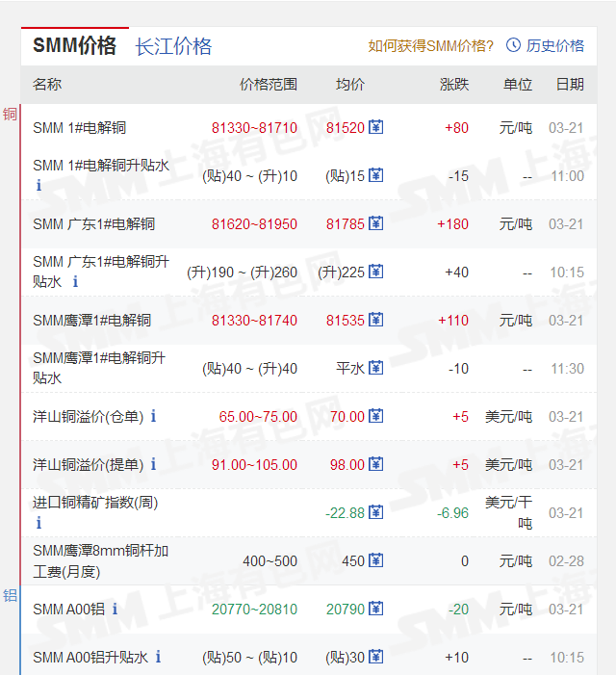
Task: Open chart icon beside 20790 SMM A00铝
Action: pyautogui.click(x=376, y=609)
